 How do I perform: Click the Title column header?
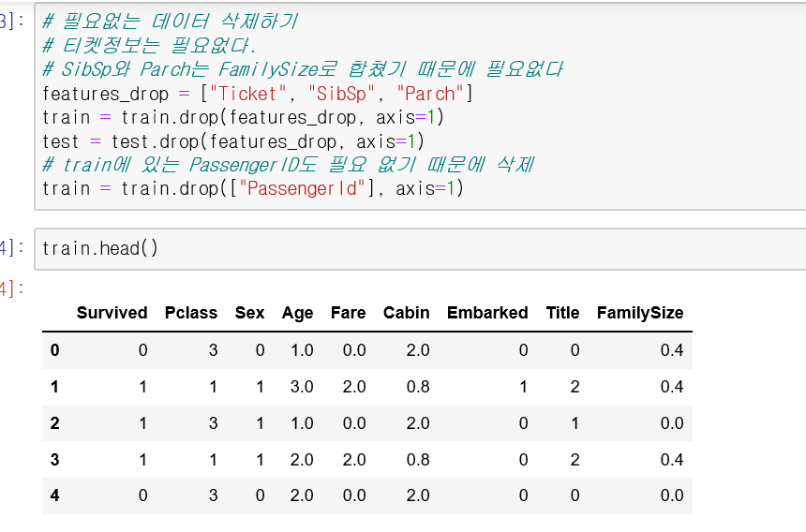click(x=562, y=313)
